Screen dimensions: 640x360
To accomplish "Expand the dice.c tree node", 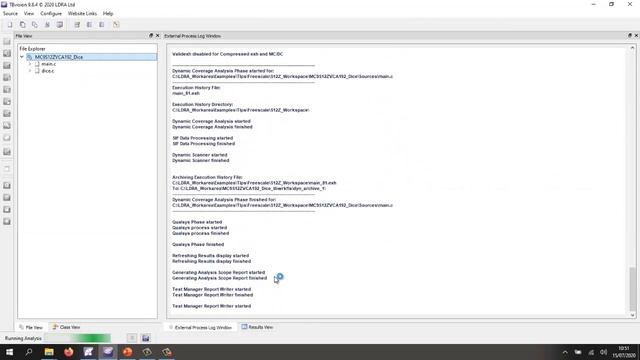I will pyautogui.click(x=29, y=71).
